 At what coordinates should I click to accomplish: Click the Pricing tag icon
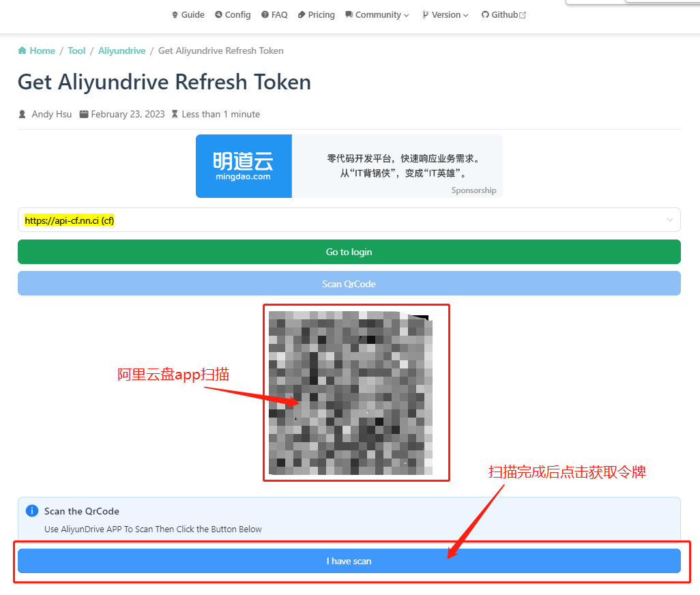click(x=302, y=15)
